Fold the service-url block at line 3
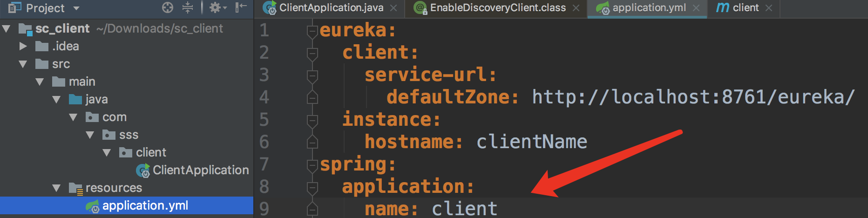 [x=312, y=76]
